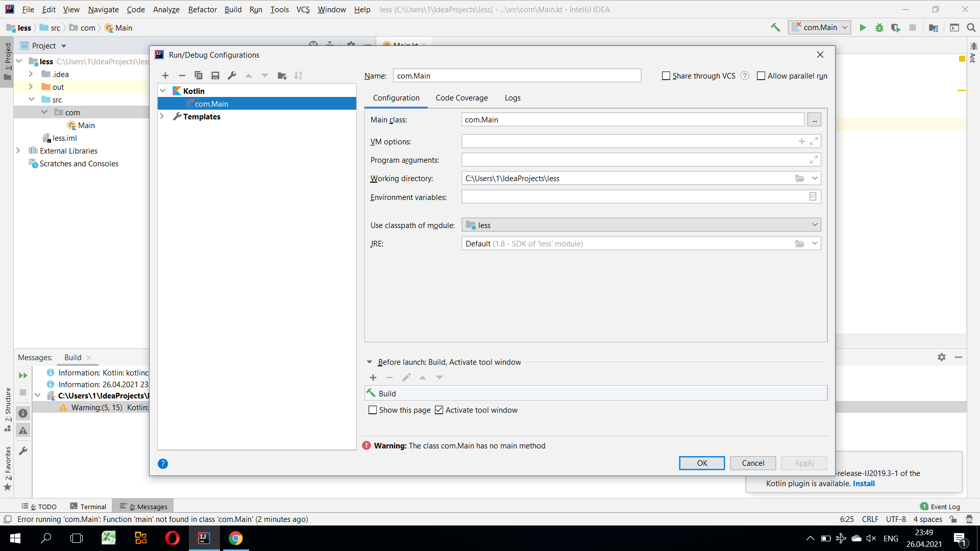Run com.Main with the green play icon

863,28
